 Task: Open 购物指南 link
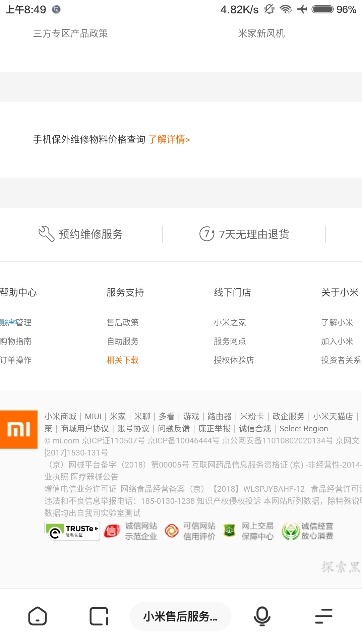pos(16,341)
